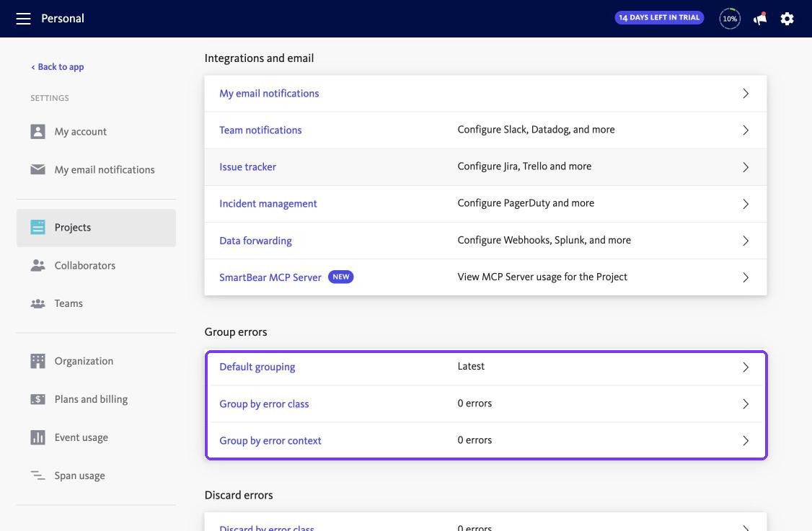Click the envelope icon for email notifications

(x=37, y=169)
